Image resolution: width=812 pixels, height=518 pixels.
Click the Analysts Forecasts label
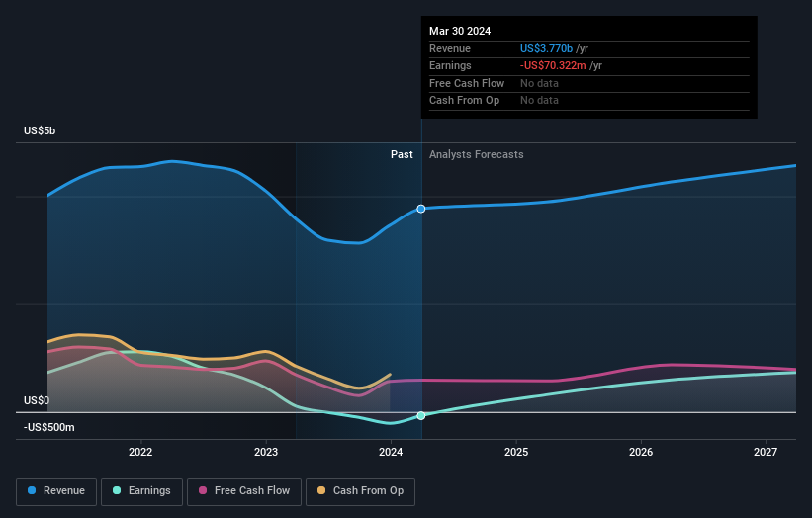(477, 155)
